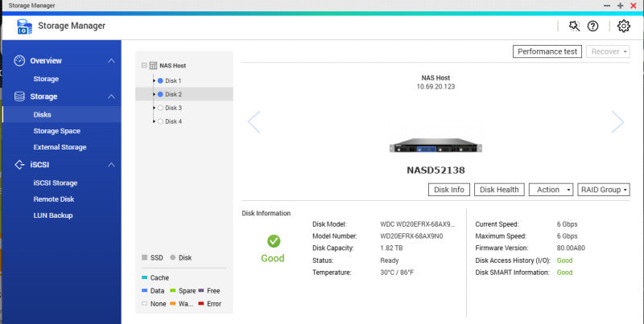The image size is (644, 324).
Task: Click the NAS device image
Action: tap(436, 146)
